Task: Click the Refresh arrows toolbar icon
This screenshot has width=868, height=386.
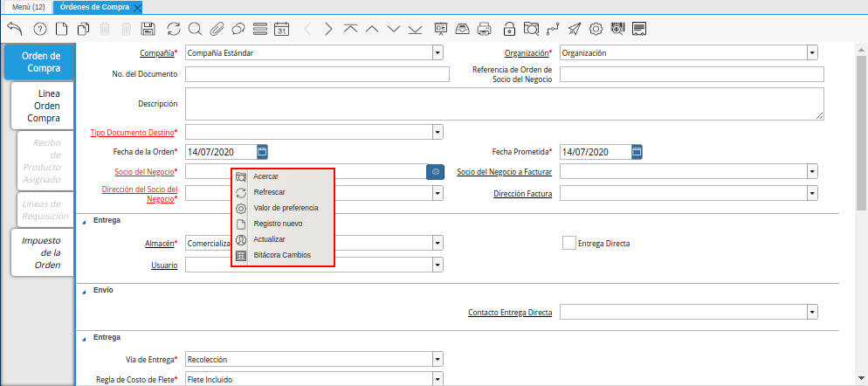Action: [174, 29]
